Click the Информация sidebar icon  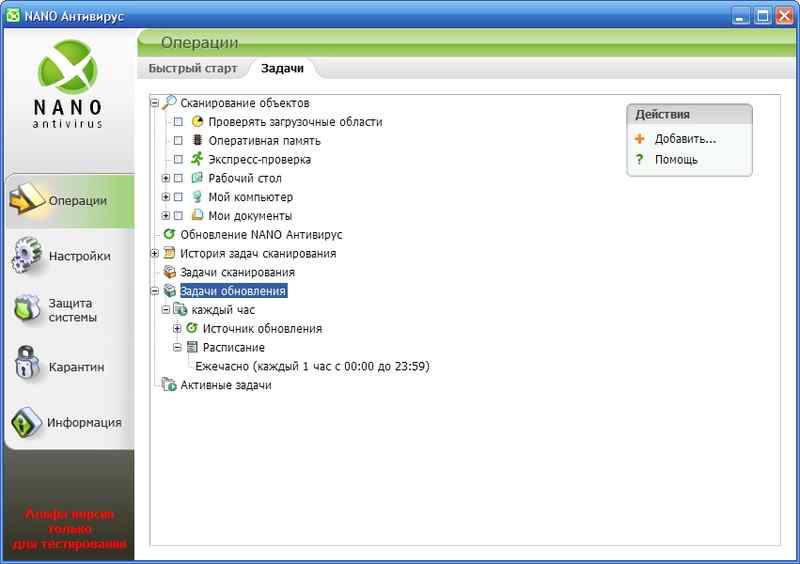[x=25, y=422]
